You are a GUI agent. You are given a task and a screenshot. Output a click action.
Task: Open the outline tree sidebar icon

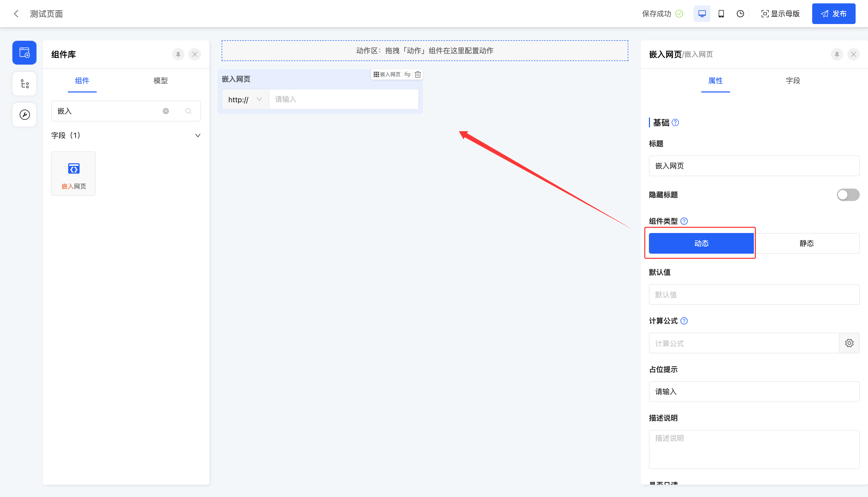point(24,84)
